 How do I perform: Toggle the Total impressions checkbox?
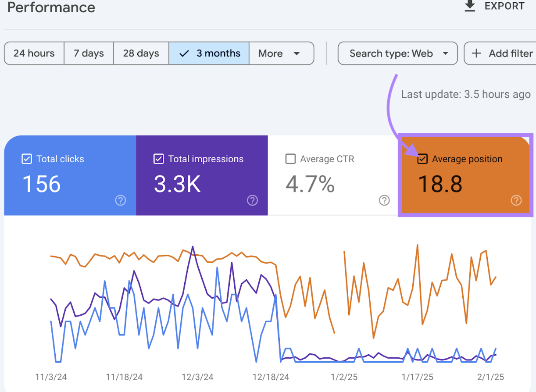coord(158,159)
